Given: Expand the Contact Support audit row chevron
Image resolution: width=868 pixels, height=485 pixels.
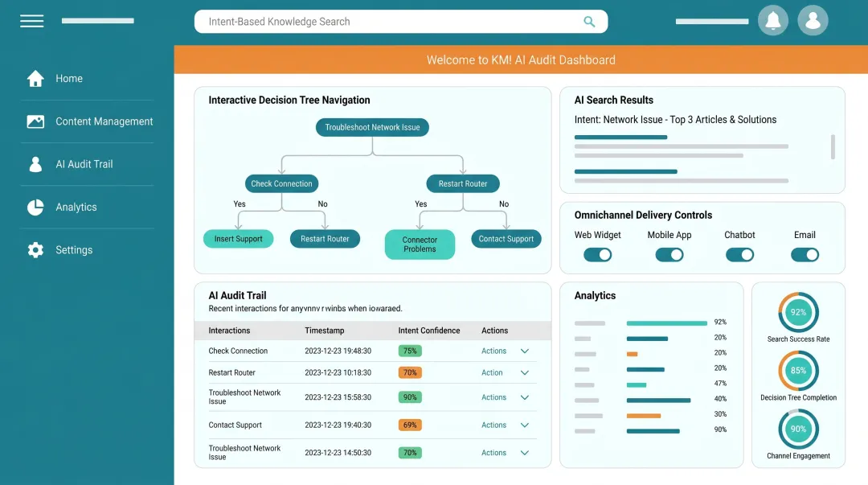Looking at the screenshot, I should [525, 425].
